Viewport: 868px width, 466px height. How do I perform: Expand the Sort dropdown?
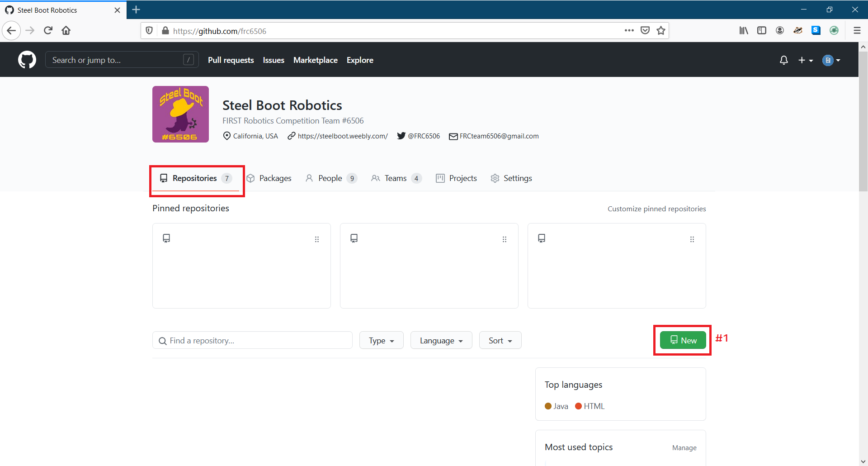pos(500,340)
